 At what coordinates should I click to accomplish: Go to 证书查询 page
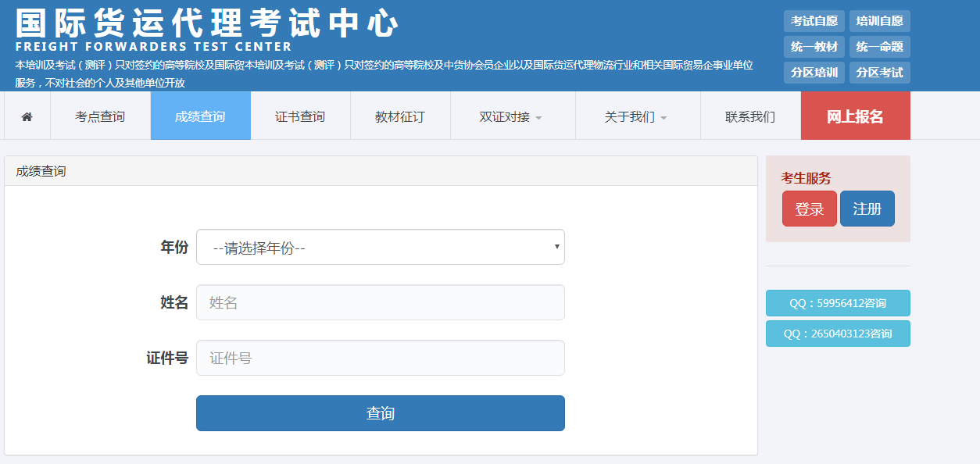(x=300, y=116)
